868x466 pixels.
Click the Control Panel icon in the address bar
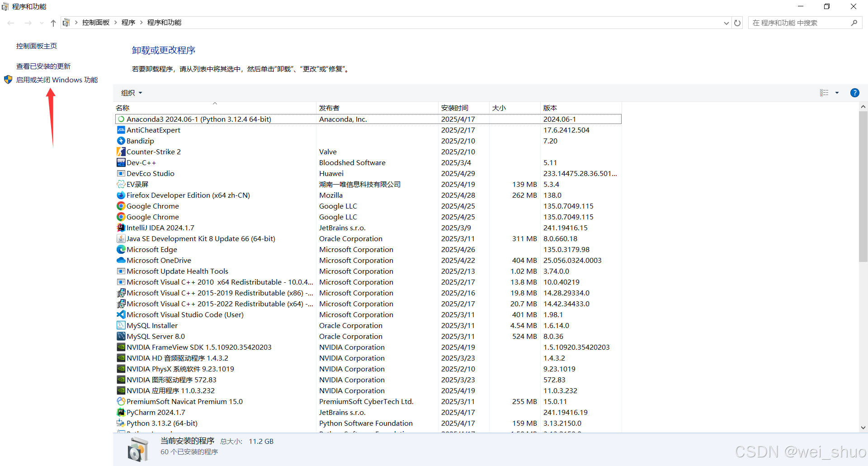[66, 23]
